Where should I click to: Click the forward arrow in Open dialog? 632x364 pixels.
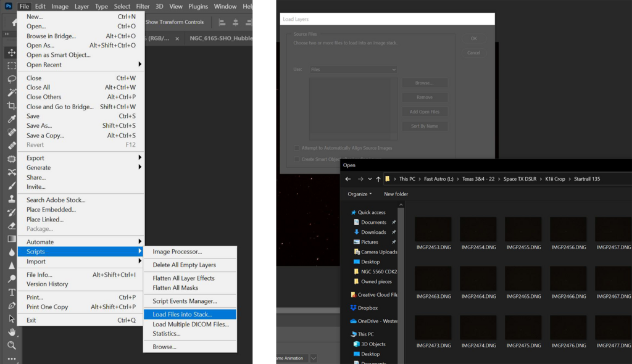pyautogui.click(x=360, y=179)
